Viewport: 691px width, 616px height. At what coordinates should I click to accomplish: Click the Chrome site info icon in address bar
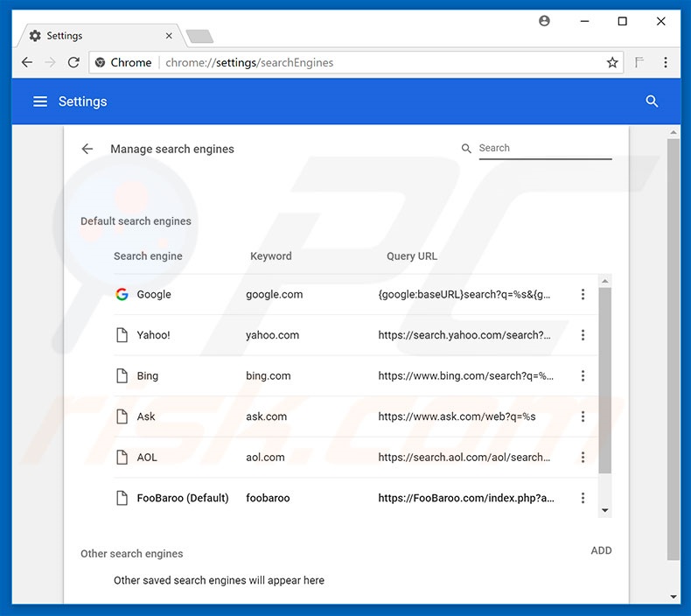pyautogui.click(x=100, y=63)
